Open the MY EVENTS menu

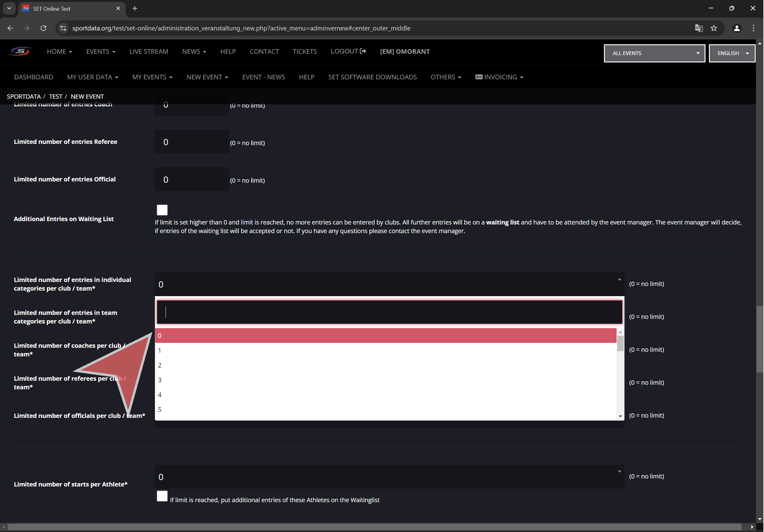(152, 77)
